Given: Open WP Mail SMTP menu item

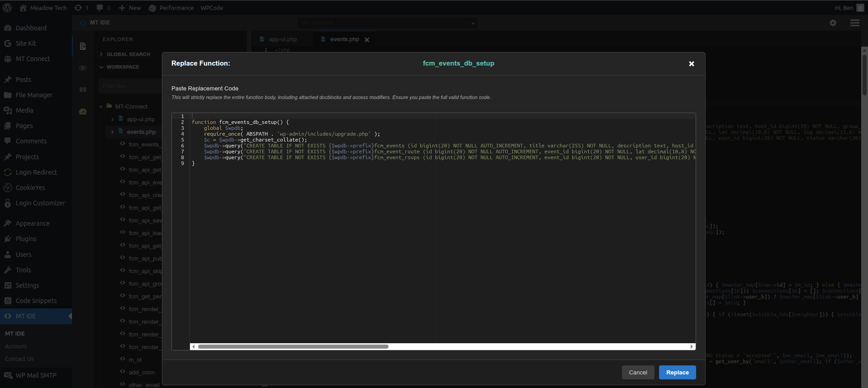Looking at the screenshot, I should 36,375.
